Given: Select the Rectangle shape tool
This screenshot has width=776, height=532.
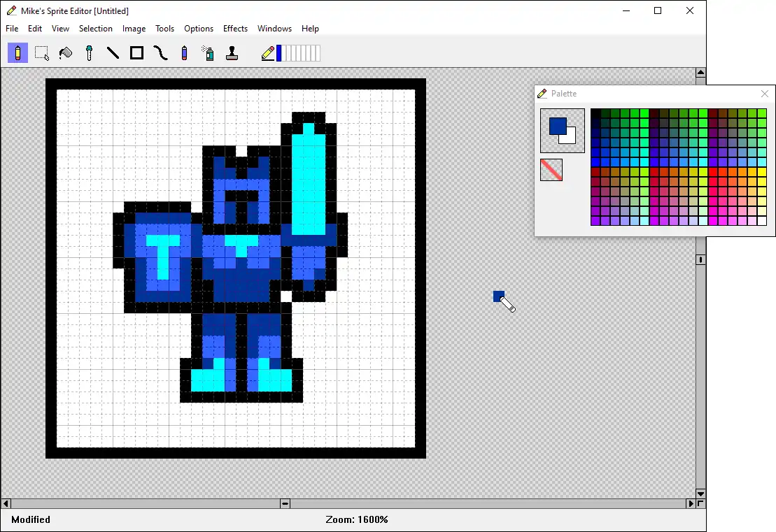Looking at the screenshot, I should click(136, 53).
